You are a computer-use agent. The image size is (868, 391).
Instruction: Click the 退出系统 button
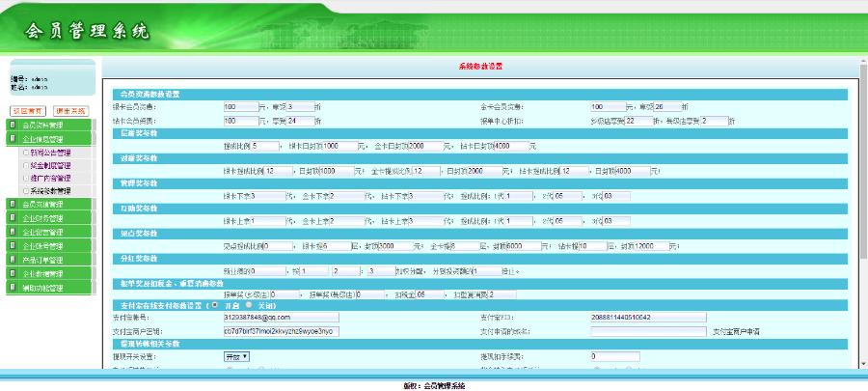click(70, 111)
